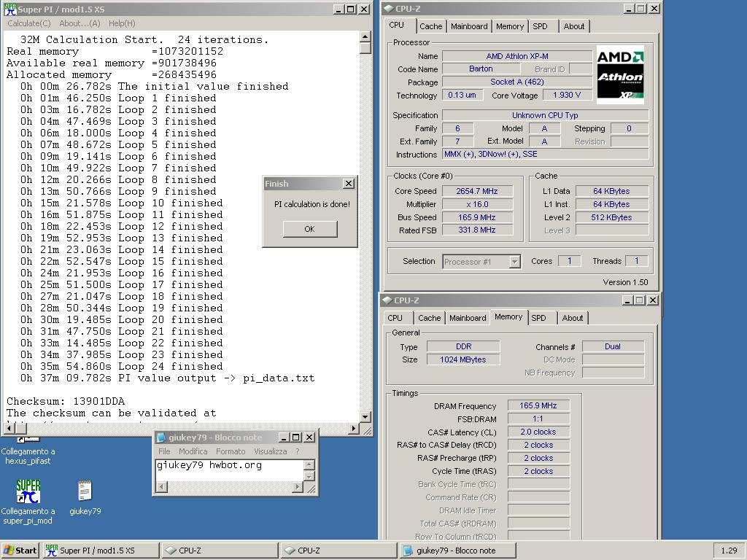The width and height of the screenshot is (747, 560).
Task: Click Super PI horizontal scrollbar left arrow
Action: coord(9,429)
